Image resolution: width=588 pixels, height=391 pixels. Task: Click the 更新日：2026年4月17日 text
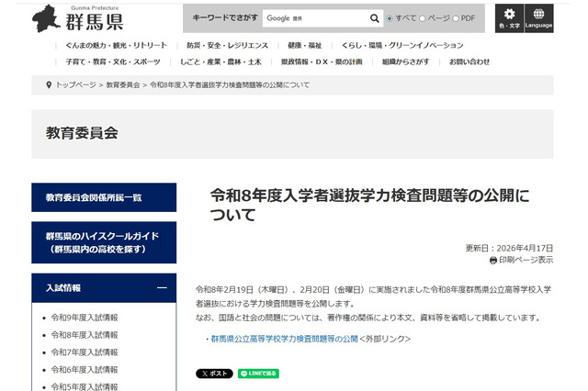[x=509, y=249]
